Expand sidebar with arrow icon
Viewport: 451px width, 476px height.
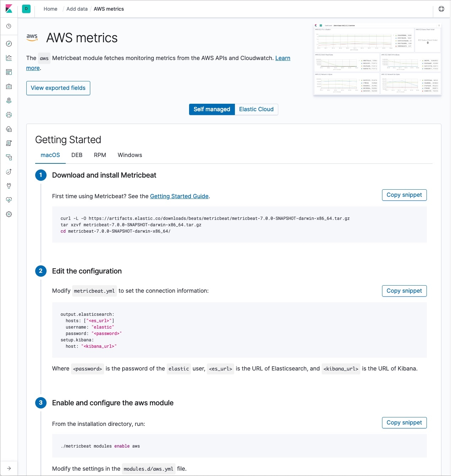pyautogui.click(x=9, y=468)
